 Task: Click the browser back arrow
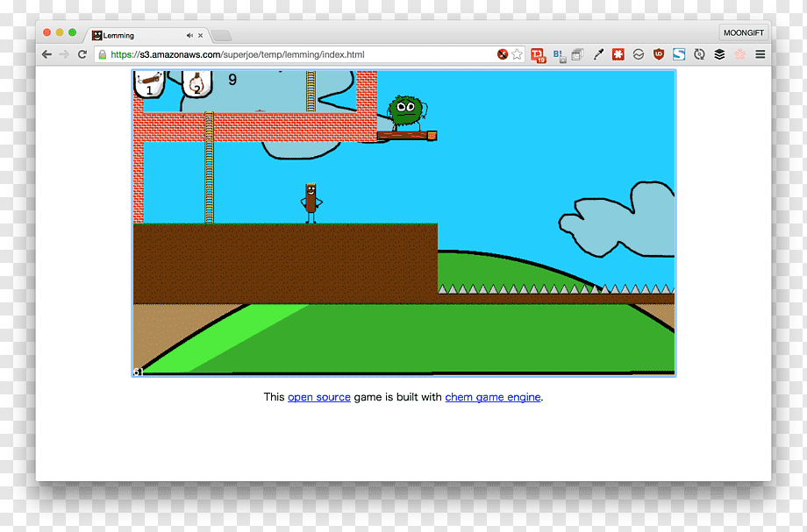click(46, 54)
